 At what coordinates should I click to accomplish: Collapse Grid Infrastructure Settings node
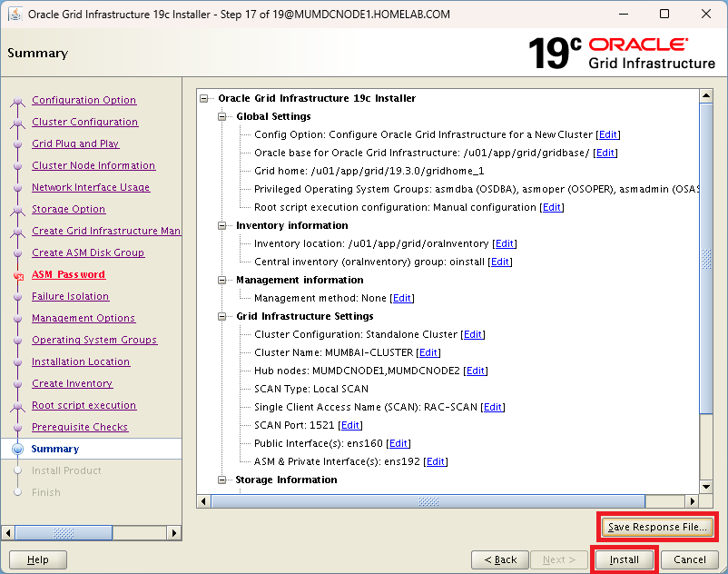tap(223, 316)
